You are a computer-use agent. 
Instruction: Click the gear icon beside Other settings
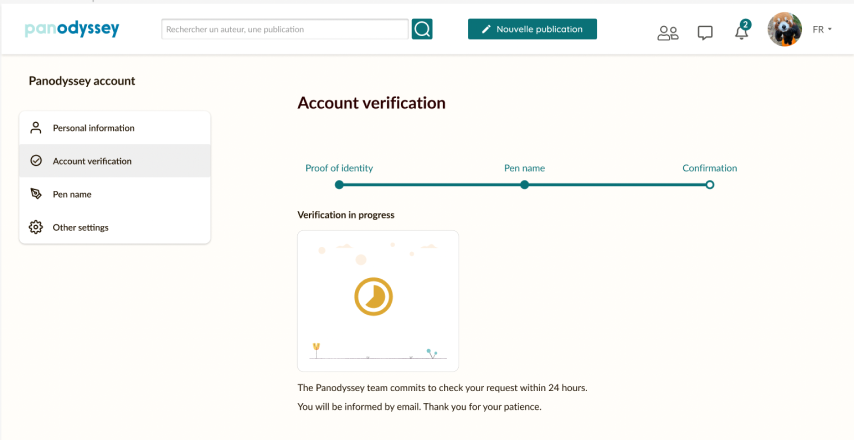(x=36, y=227)
